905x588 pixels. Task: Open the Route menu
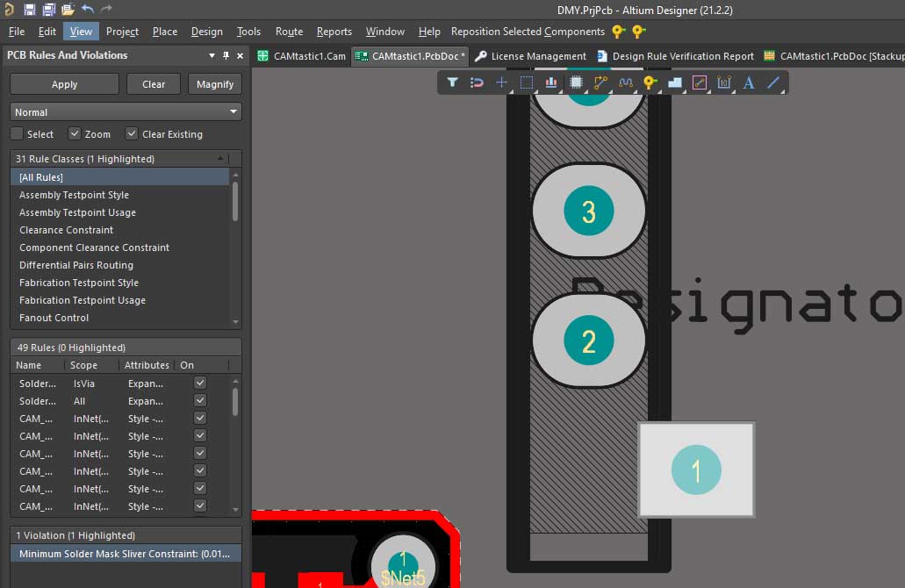(289, 32)
